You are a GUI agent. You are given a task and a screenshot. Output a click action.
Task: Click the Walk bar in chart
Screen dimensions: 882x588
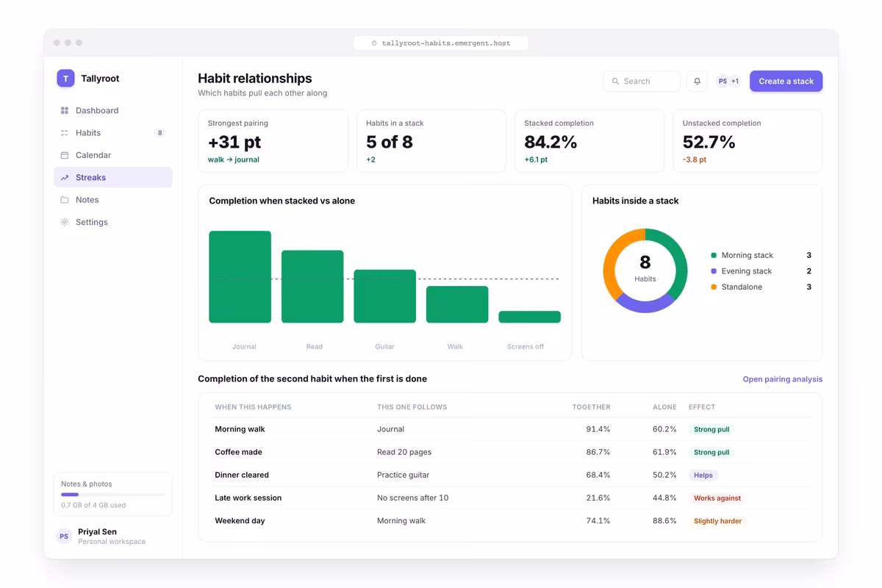457,304
